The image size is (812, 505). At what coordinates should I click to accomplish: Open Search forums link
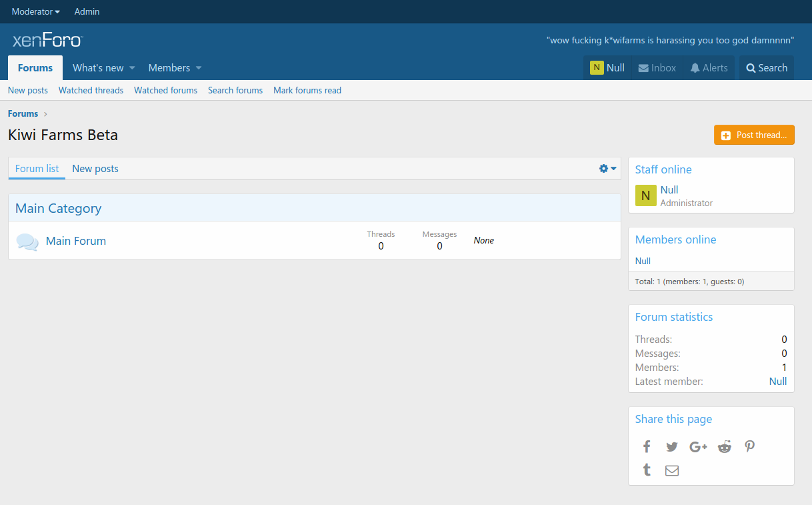235,90
